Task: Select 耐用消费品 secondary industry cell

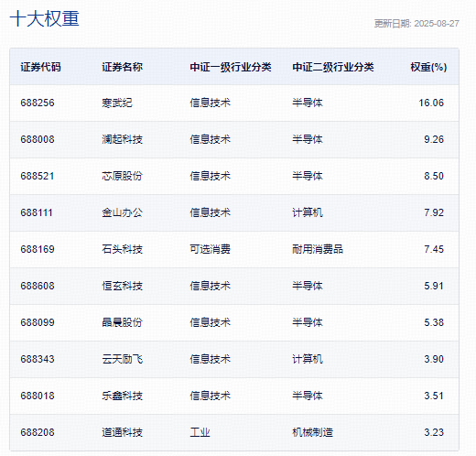Action: click(318, 249)
